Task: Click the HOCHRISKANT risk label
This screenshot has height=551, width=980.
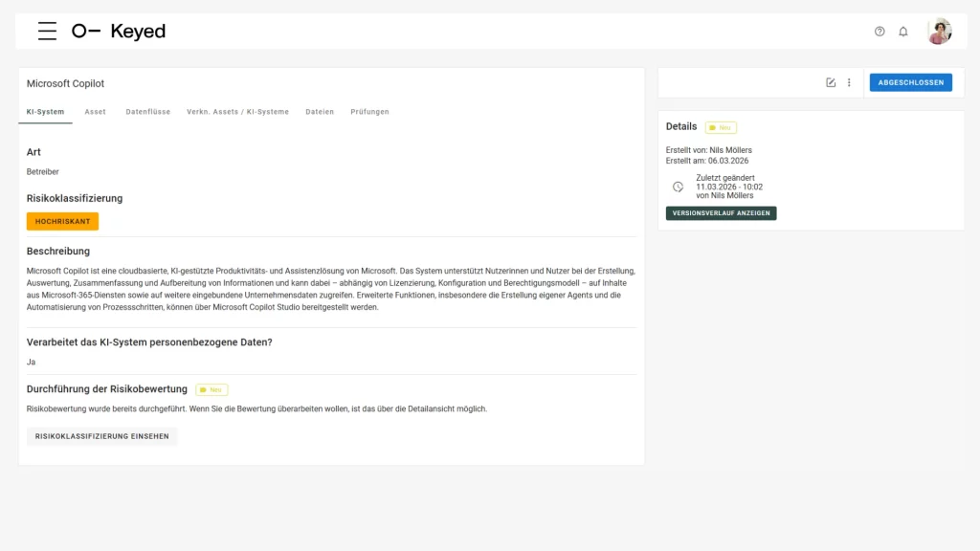Action: (x=62, y=221)
